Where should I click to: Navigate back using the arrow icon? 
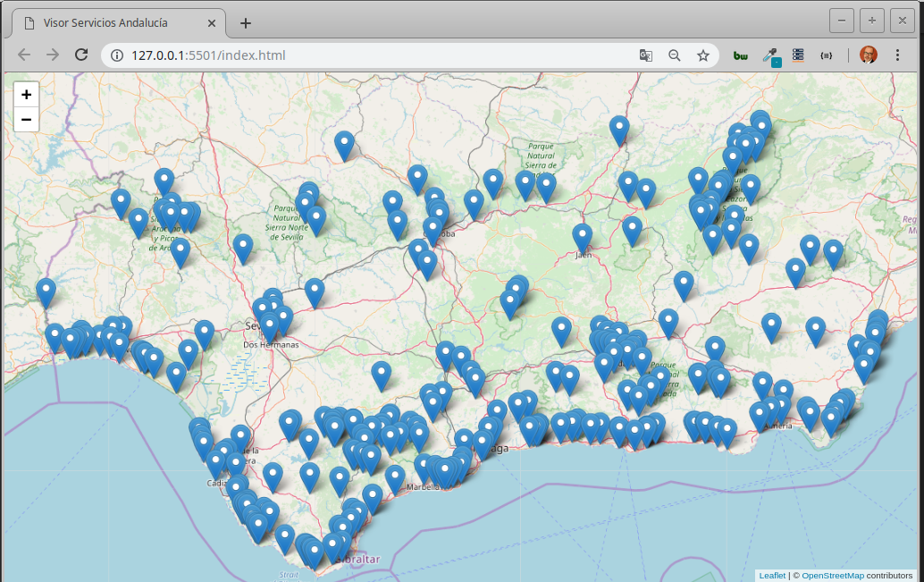point(24,55)
